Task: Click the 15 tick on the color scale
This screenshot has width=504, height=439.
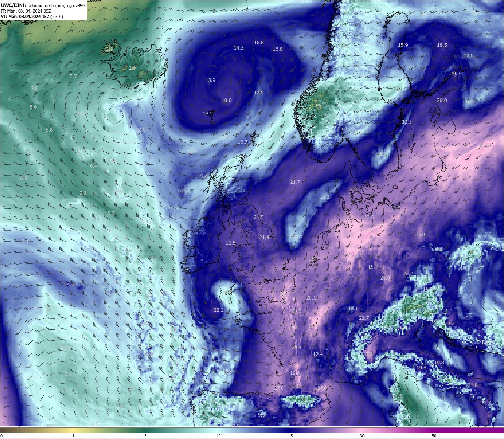Action: tap(290, 435)
